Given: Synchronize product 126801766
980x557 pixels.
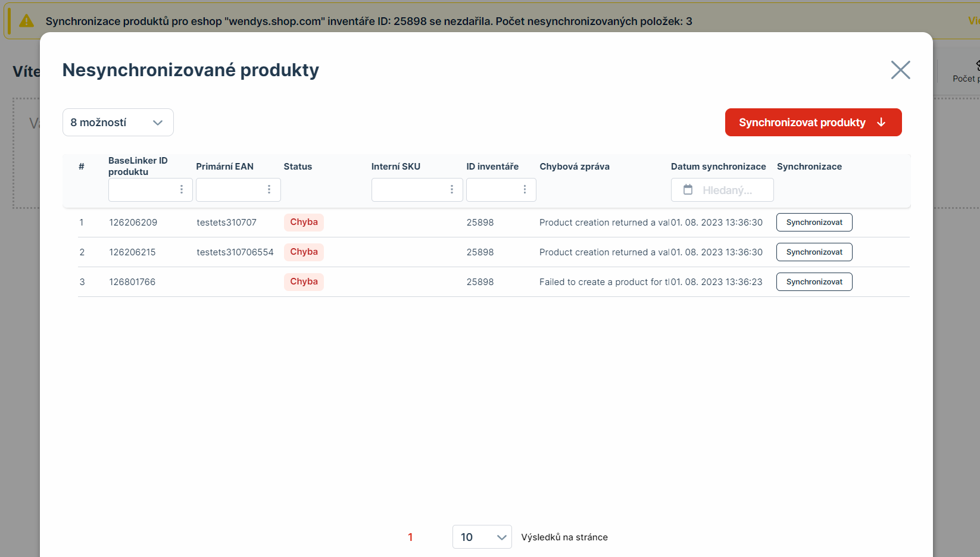Looking at the screenshot, I should [x=814, y=282].
